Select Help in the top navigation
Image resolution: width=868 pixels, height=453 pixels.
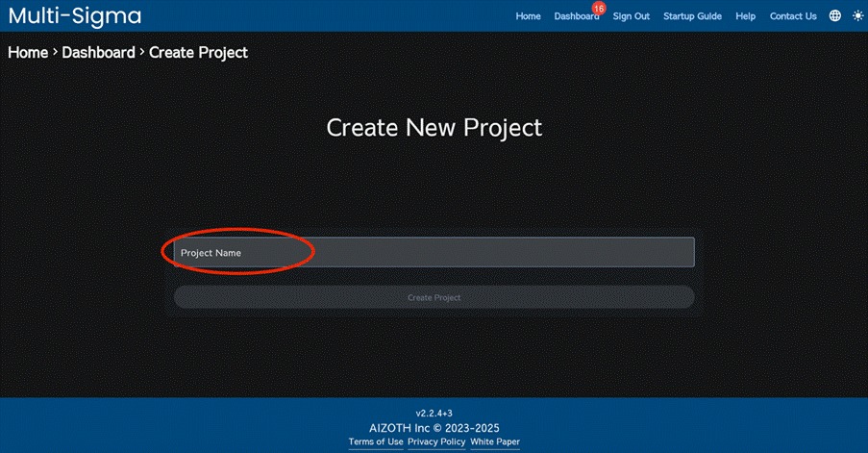pyautogui.click(x=745, y=16)
